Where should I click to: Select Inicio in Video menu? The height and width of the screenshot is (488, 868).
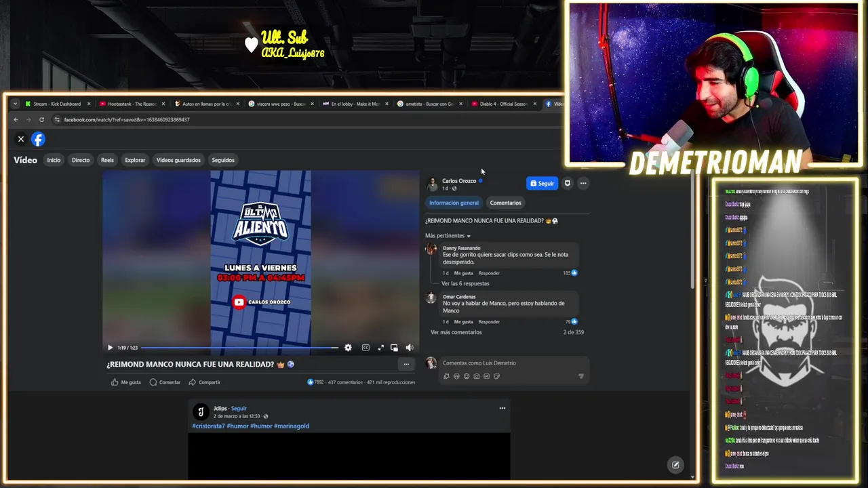click(54, 160)
